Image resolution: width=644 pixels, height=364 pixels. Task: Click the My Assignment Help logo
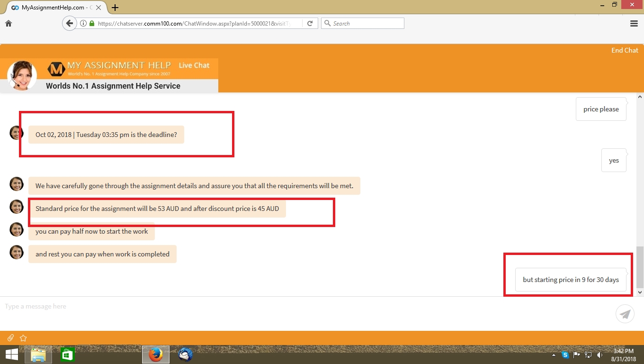[x=109, y=69]
